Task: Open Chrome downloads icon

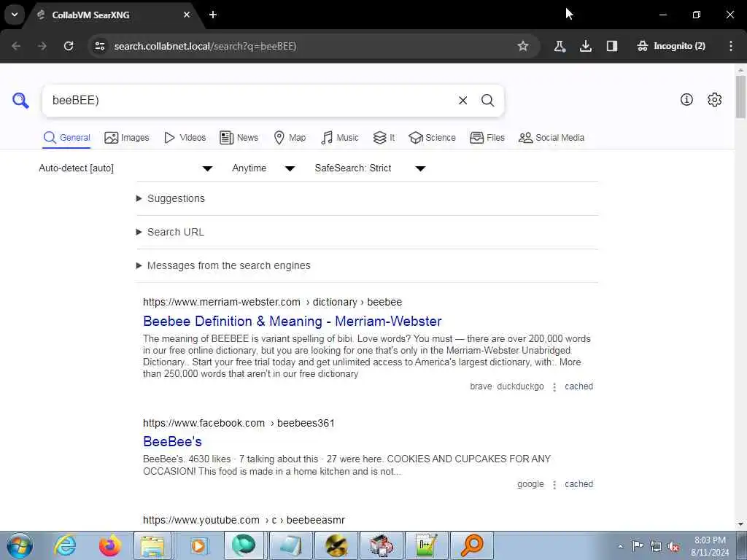Action: pos(586,46)
